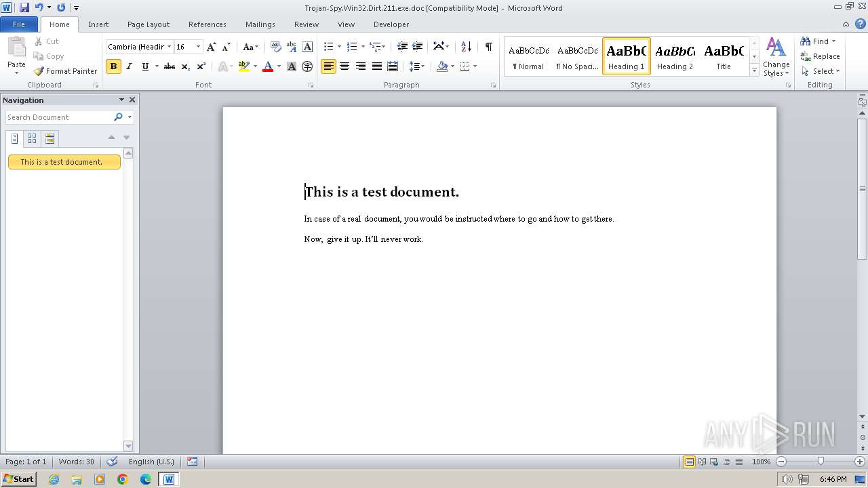Click the text highlight color button
Image resolution: width=868 pixels, height=488 pixels.
pos(244,66)
